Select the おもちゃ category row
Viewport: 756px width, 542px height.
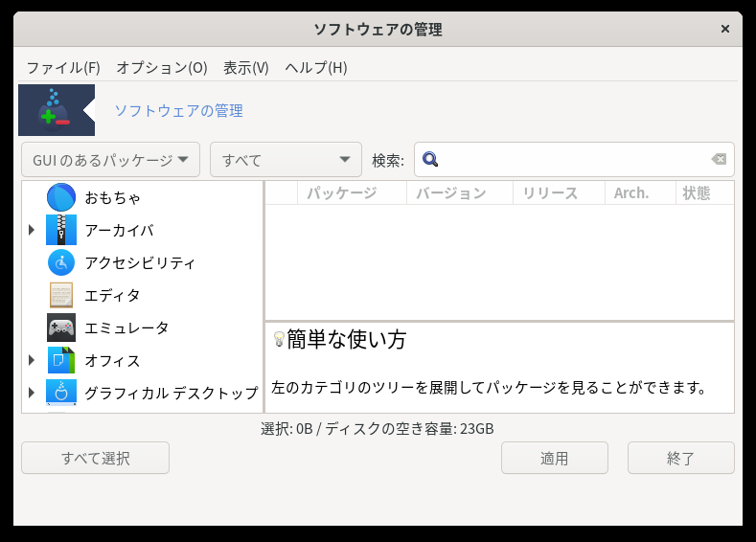pyautogui.click(x=142, y=197)
